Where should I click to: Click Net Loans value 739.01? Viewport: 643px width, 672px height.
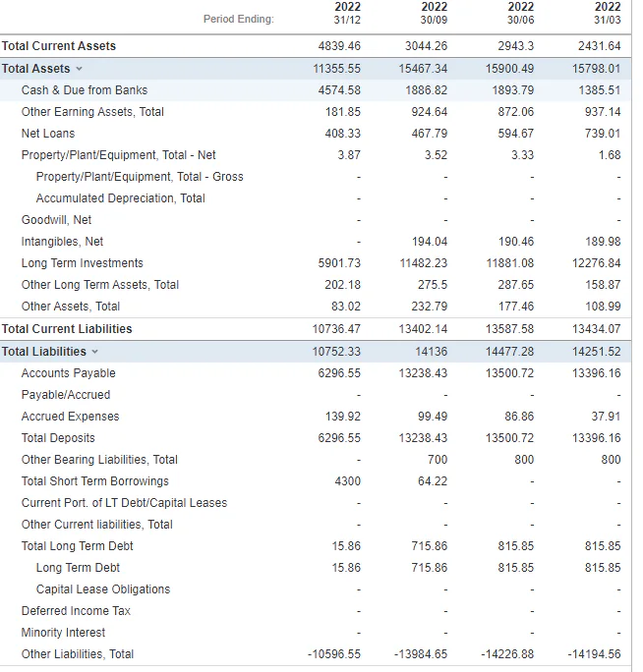(603, 134)
